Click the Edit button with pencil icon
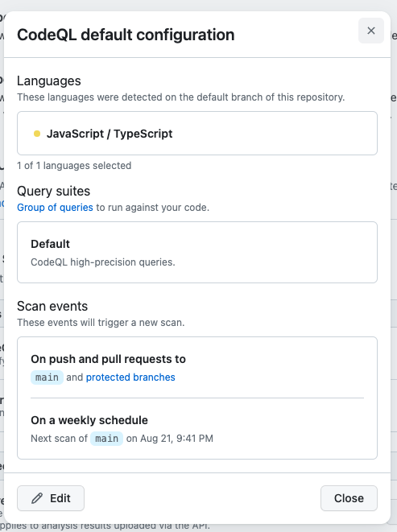 pos(51,498)
